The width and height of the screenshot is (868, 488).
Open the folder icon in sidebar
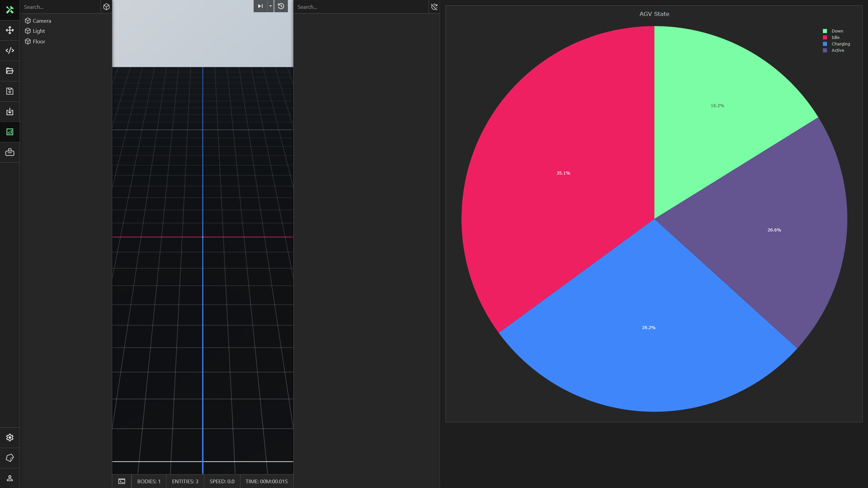pyautogui.click(x=10, y=71)
